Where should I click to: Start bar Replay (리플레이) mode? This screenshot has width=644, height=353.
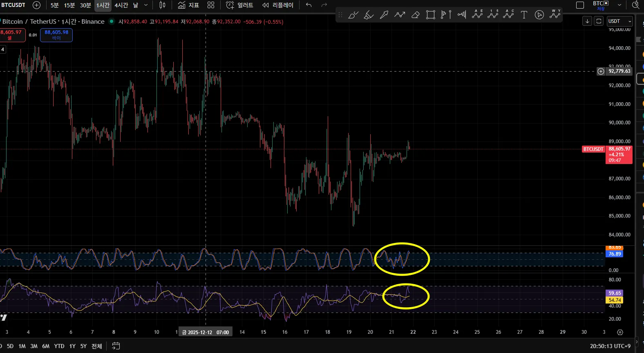(278, 5)
